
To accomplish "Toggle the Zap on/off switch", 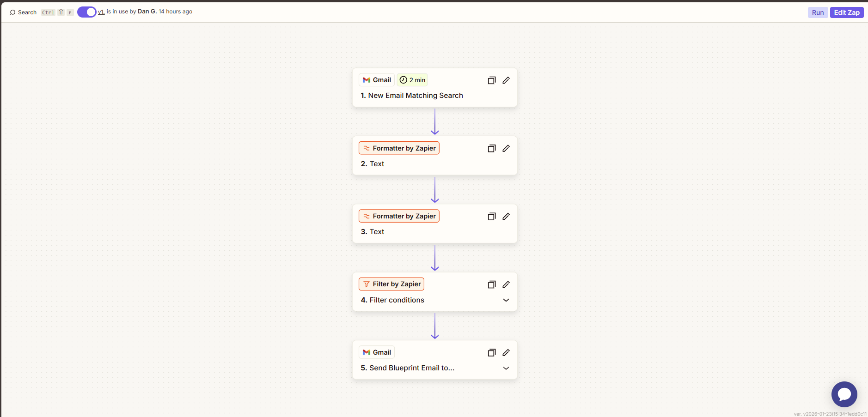I will pos(86,12).
